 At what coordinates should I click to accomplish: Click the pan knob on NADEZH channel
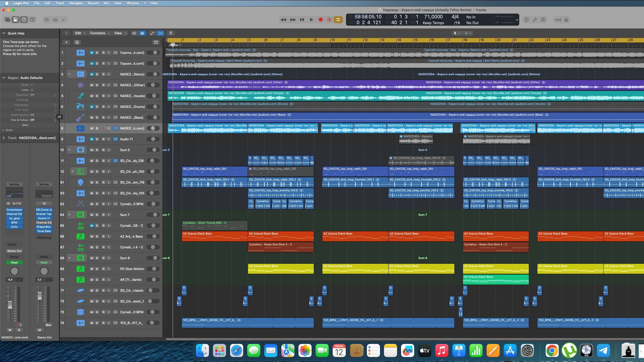click(14, 271)
